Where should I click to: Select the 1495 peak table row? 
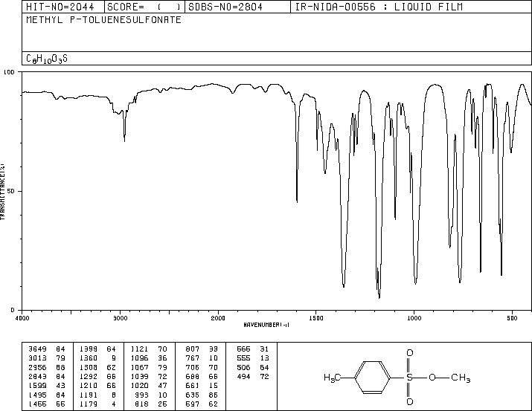coord(47,395)
